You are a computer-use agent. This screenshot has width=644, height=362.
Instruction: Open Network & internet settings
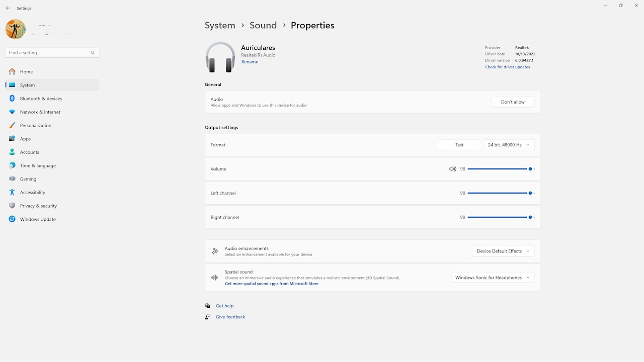(x=40, y=112)
